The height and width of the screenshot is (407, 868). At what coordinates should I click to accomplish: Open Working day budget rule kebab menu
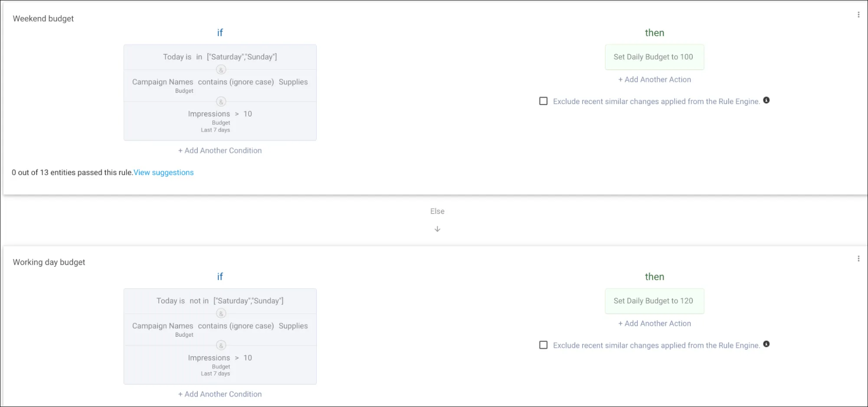pos(858,259)
